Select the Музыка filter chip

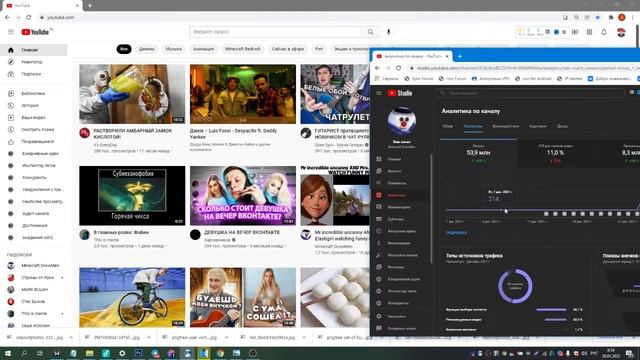click(x=173, y=49)
